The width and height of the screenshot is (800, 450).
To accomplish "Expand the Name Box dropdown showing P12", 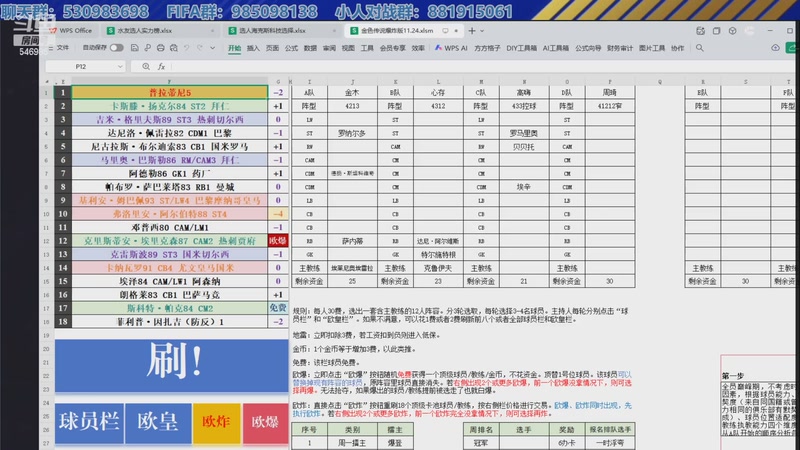I will 120,66.
